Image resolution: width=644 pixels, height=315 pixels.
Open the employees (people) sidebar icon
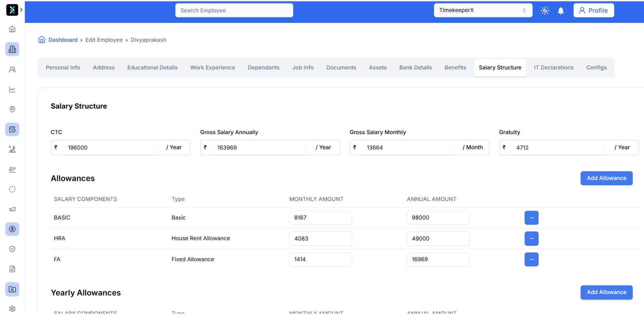point(12,70)
